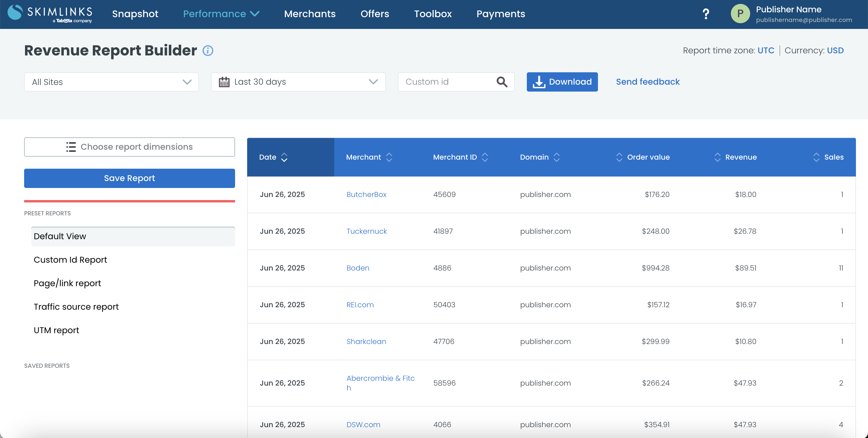Image resolution: width=868 pixels, height=438 pixels.
Task: Click the Download button
Action: pos(562,82)
